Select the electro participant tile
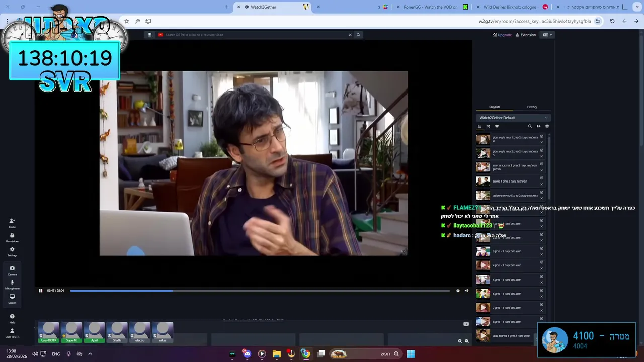Viewport: 644px width, 362px height. coord(140,333)
